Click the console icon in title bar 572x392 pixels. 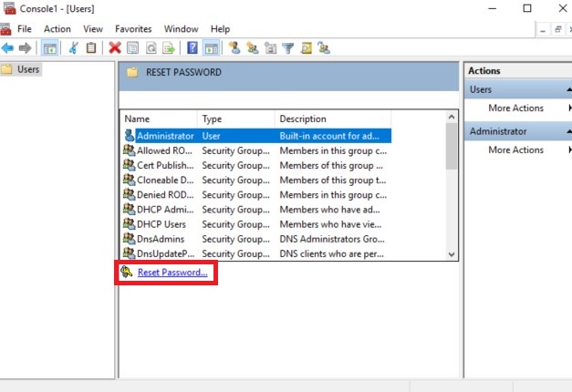[x=9, y=8]
